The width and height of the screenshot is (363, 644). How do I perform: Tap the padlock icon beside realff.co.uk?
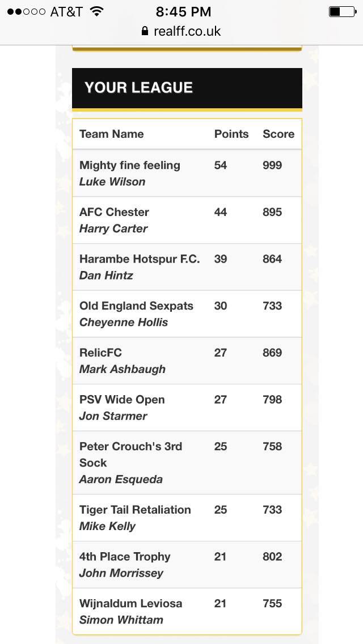tap(144, 31)
